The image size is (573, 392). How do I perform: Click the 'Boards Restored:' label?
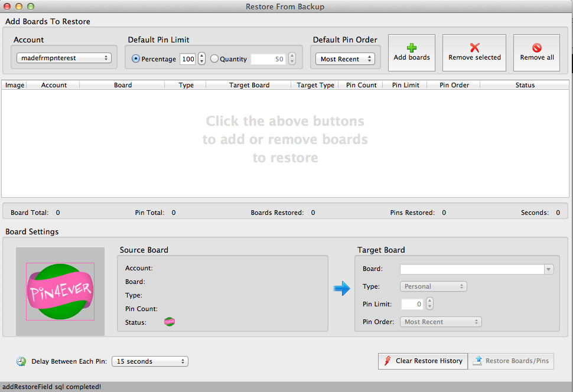click(277, 213)
